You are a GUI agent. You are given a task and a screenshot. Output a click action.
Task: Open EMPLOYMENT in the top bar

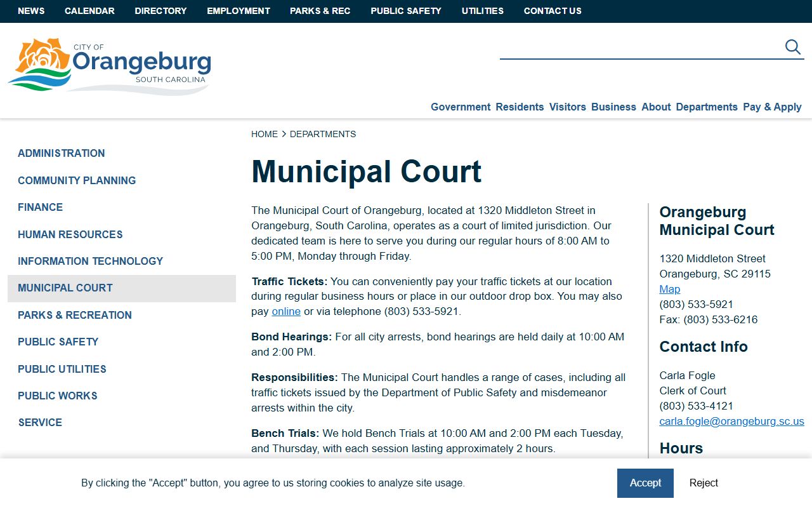[239, 11]
